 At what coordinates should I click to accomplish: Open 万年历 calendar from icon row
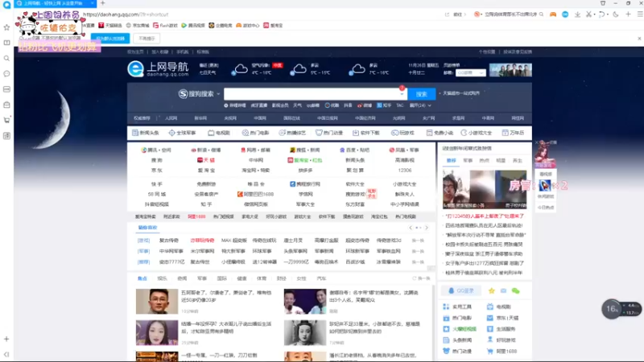pos(514,133)
